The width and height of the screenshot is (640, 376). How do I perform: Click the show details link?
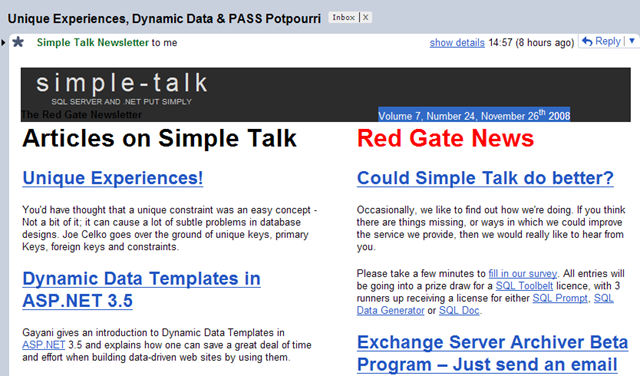(457, 43)
